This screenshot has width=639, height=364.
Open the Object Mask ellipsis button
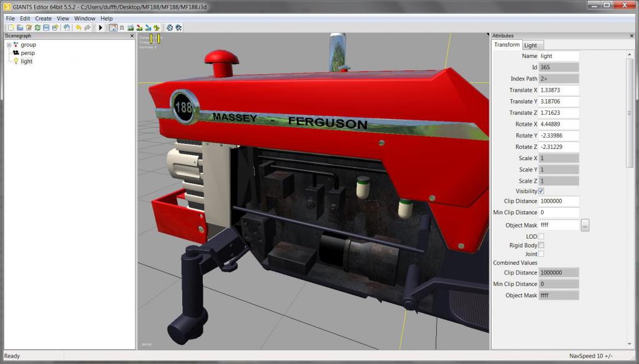(x=585, y=225)
